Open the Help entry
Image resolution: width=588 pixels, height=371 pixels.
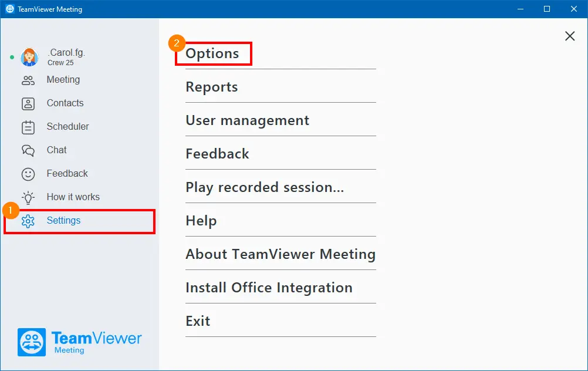[201, 221]
